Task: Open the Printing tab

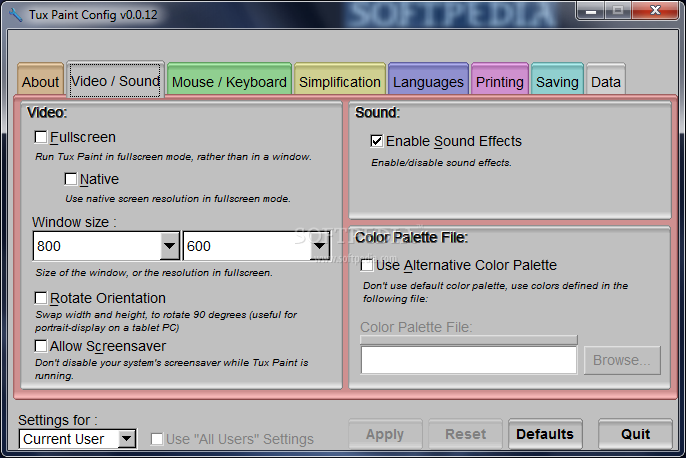Action: click(500, 79)
